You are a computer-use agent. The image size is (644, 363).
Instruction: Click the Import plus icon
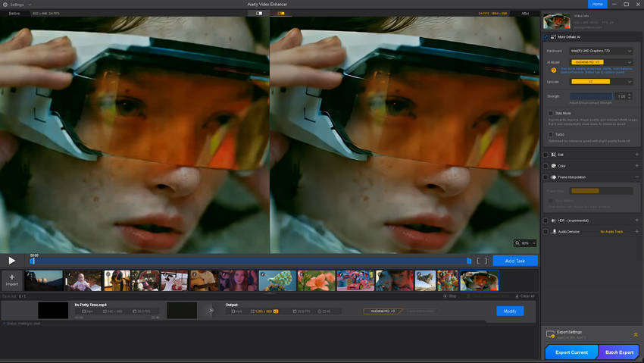[x=12, y=277]
